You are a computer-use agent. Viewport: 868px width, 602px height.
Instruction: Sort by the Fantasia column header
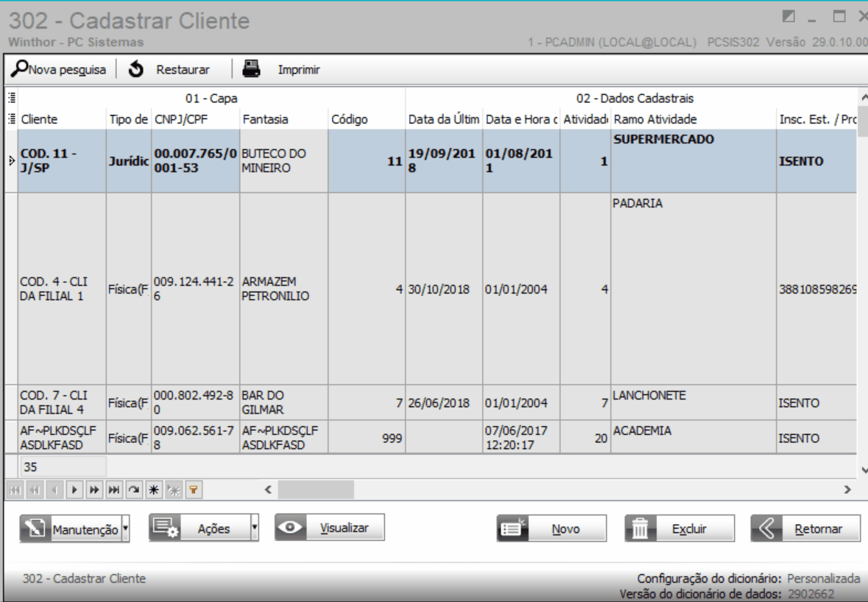pos(283,119)
